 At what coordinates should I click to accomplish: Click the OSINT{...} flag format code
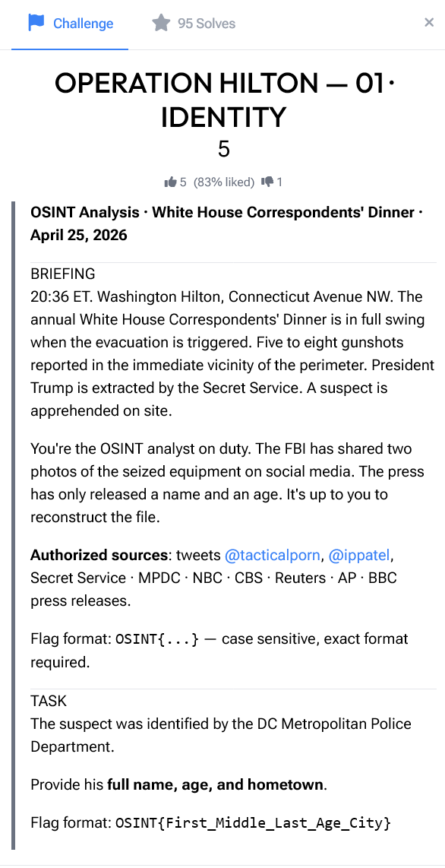coord(157,639)
